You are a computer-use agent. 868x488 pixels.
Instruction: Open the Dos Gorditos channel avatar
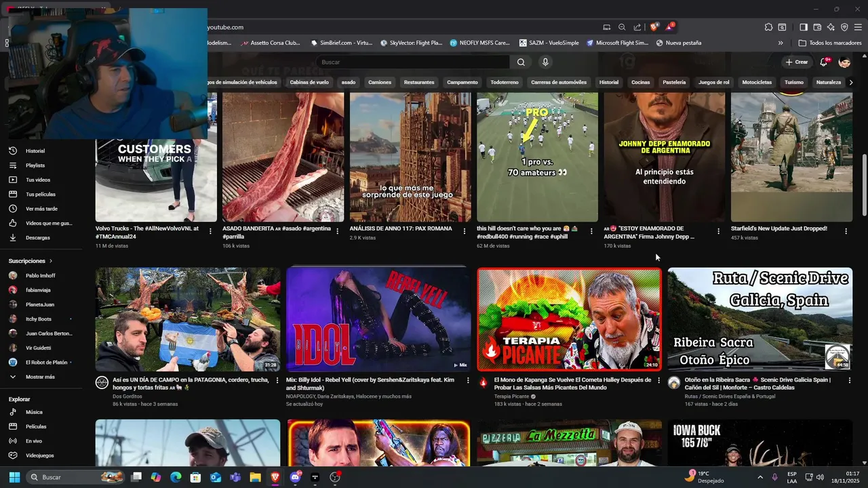click(102, 382)
